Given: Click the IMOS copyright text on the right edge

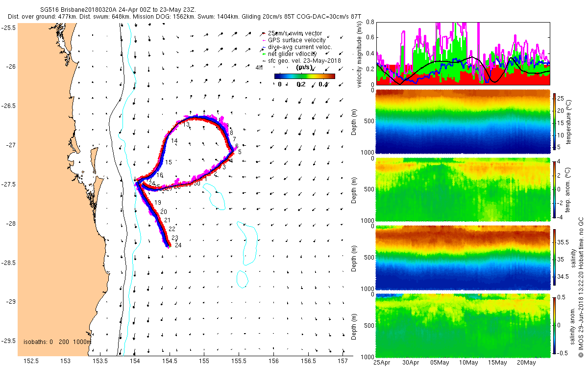Looking at the screenshot, I should point(580,286).
